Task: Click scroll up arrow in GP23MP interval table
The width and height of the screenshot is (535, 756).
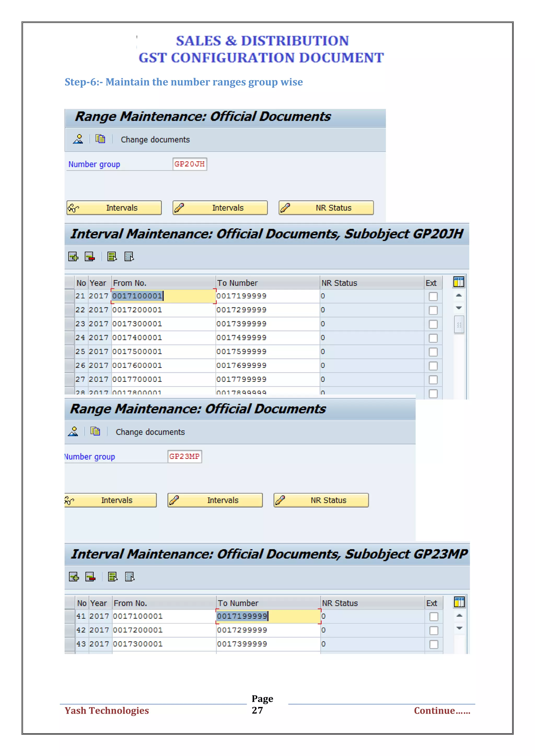Action: click(x=459, y=616)
